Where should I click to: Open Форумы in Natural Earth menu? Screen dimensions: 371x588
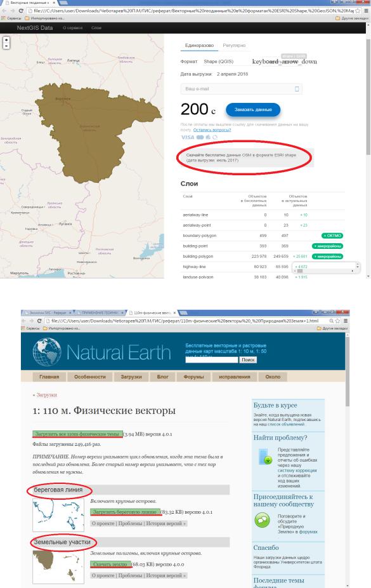coord(193,377)
